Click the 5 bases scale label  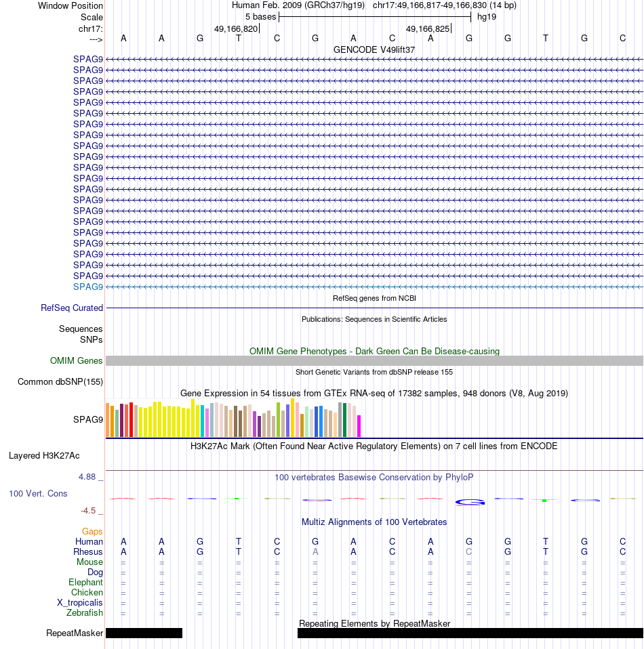260,17
